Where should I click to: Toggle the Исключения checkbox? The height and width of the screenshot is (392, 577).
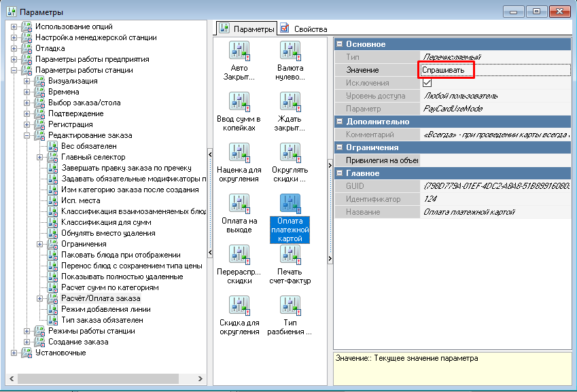[x=427, y=83]
